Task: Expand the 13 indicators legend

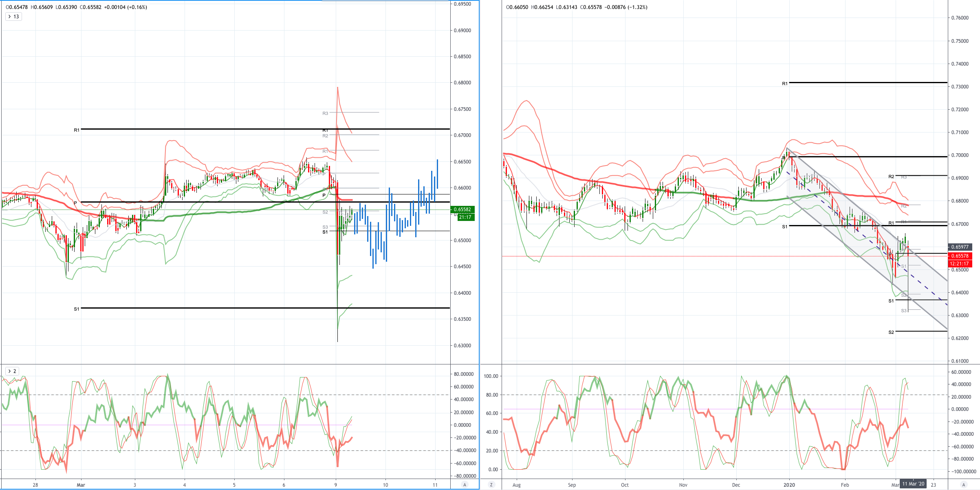Action: click(13, 17)
